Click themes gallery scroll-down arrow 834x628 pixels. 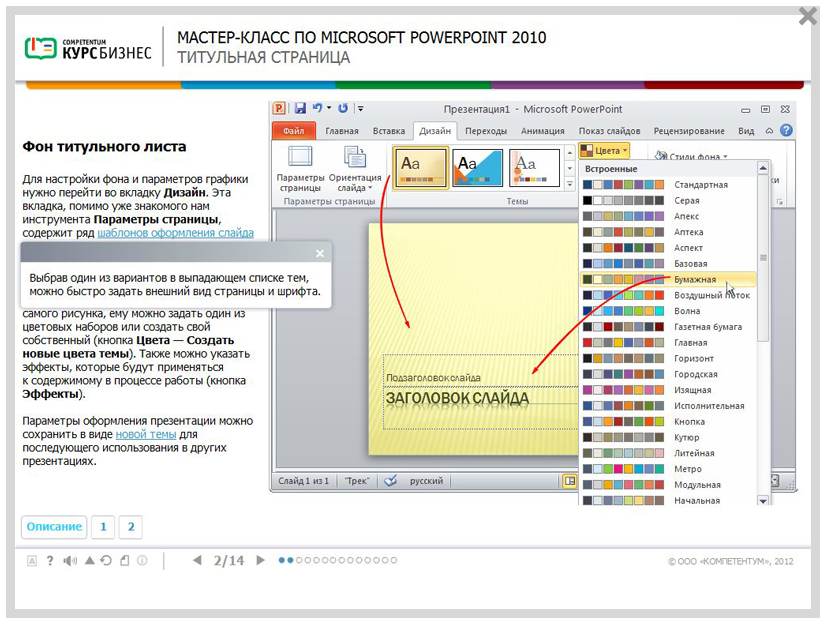[570, 169]
